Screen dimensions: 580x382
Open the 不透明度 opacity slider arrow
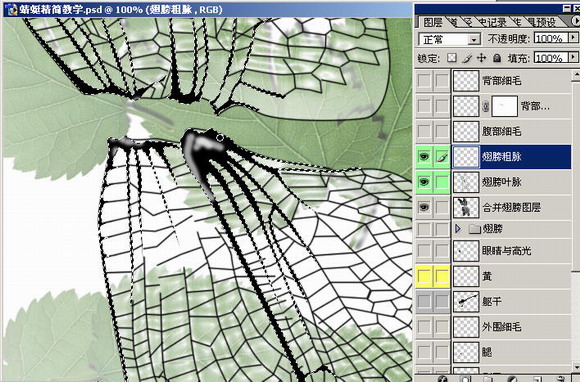[573, 38]
